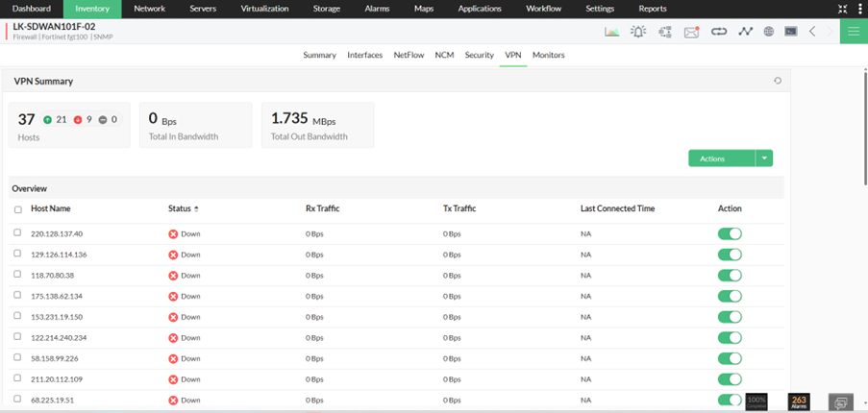
Task: Switch to the NetFlow tab
Action: (x=409, y=56)
